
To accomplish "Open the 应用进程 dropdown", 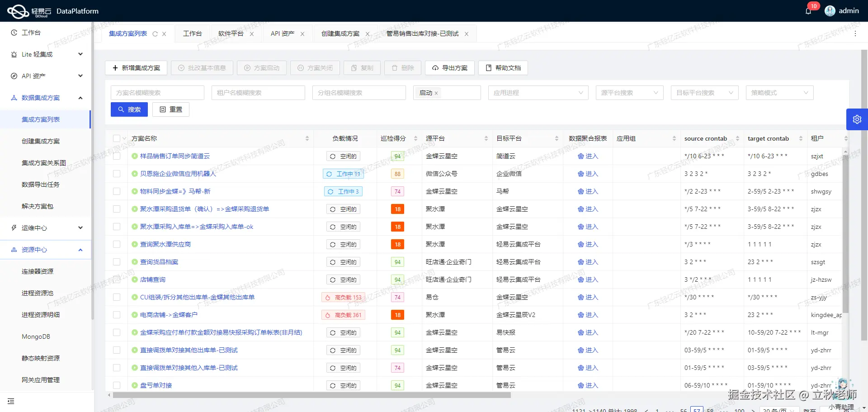I will (x=538, y=93).
